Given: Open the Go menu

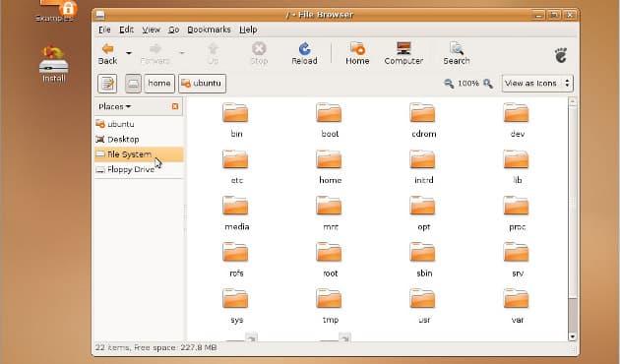Looking at the screenshot, I should pos(174,30).
